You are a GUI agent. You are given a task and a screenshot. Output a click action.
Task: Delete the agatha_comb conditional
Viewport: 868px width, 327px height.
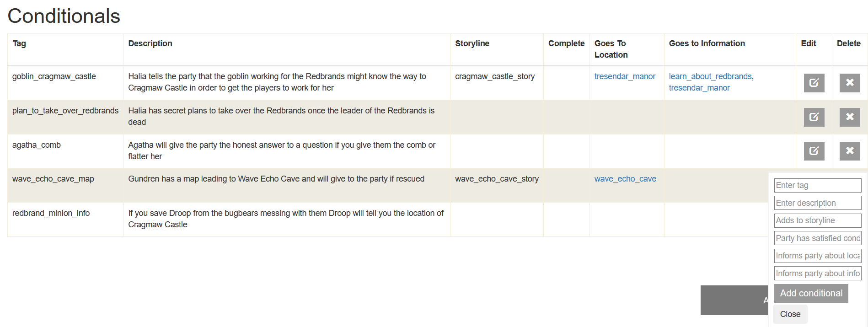(x=850, y=151)
